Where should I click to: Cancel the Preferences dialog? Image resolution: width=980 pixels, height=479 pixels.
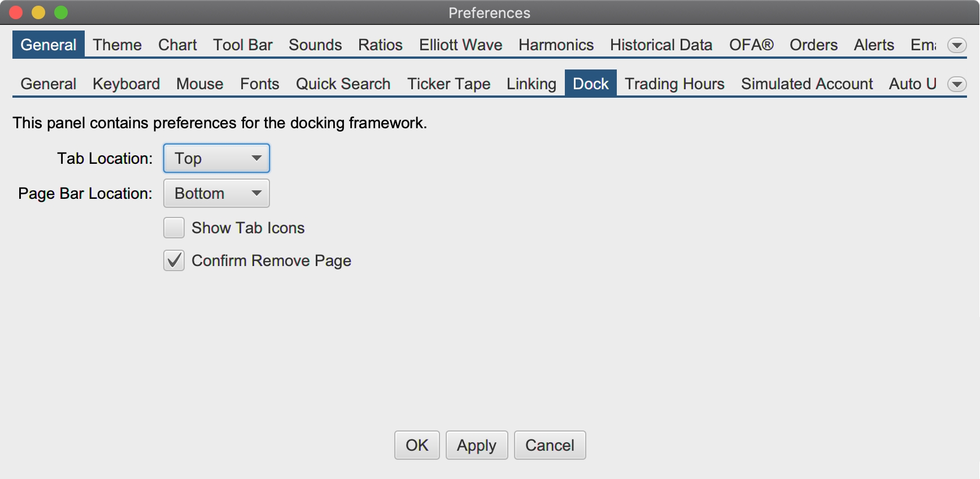click(550, 445)
